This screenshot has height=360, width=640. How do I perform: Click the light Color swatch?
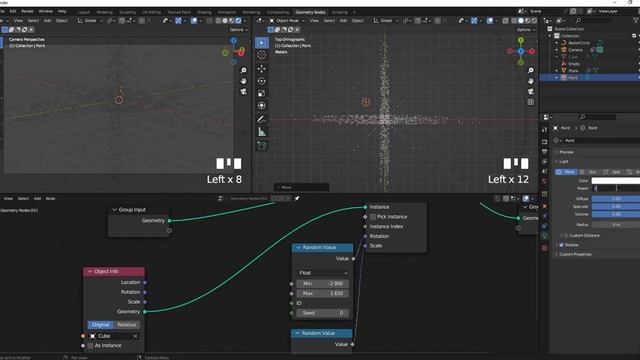pos(616,180)
